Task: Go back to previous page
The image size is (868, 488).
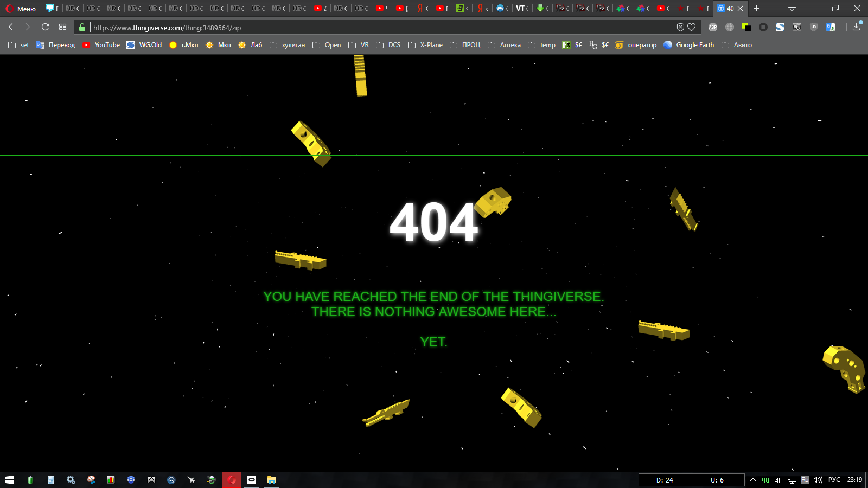Action: pos(11,27)
